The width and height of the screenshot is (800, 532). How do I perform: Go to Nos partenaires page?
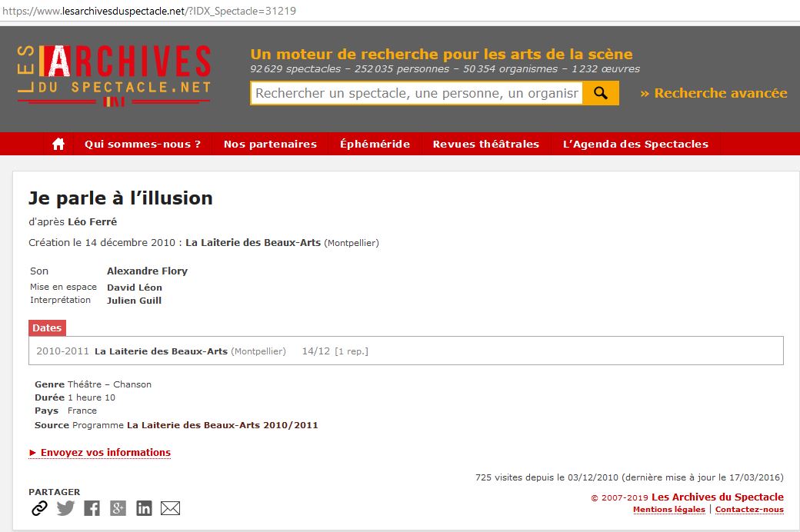[x=270, y=144]
